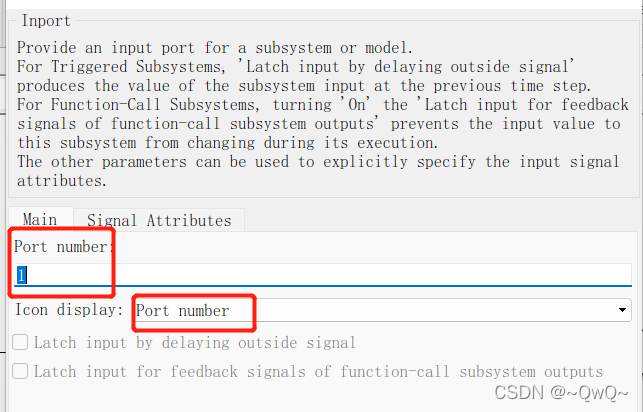Viewport: 643px width, 412px height.
Task: Open the Icon display dropdown
Action: pyautogui.click(x=382, y=310)
